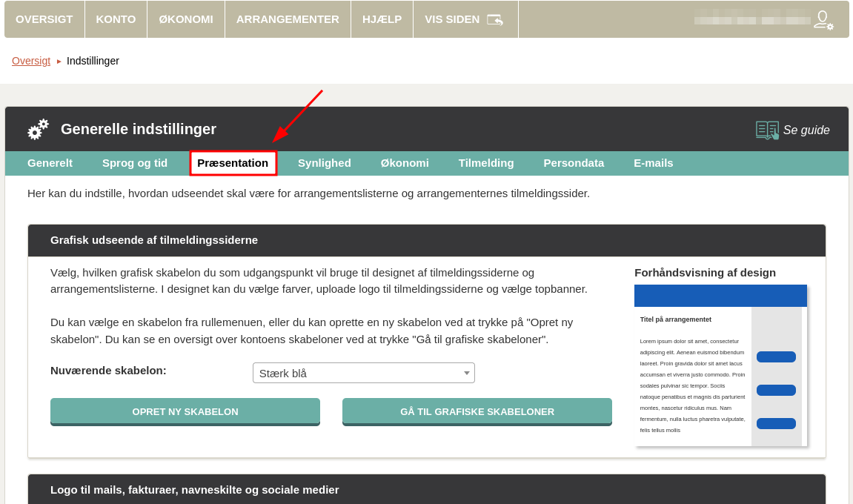Image resolution: width=853 pixels, height=504 pixels.
Task: Go to the Synlighed tab
Action: (325, 163)
